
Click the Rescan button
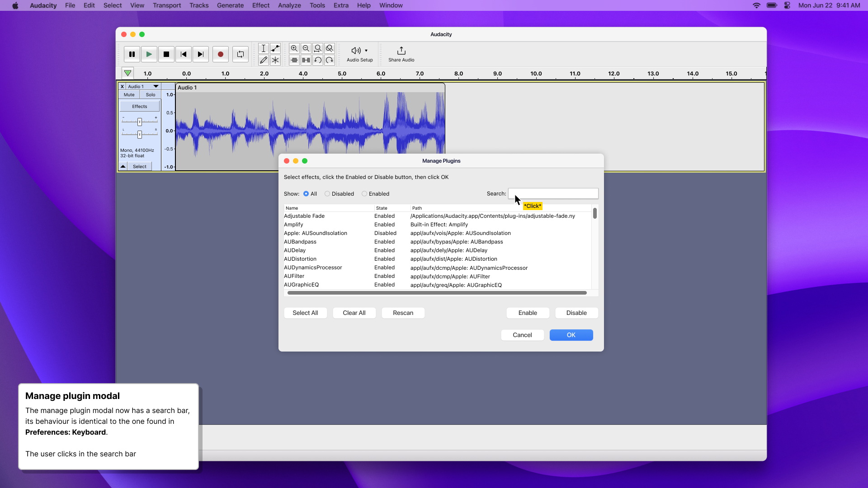click(x=402, y=313)
